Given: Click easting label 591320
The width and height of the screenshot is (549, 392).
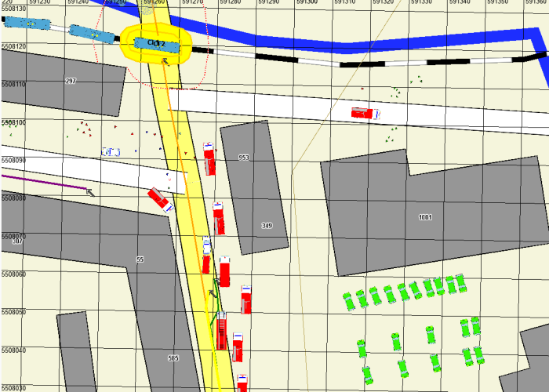Looking at the screenshot, I should (x=383, y=2).
